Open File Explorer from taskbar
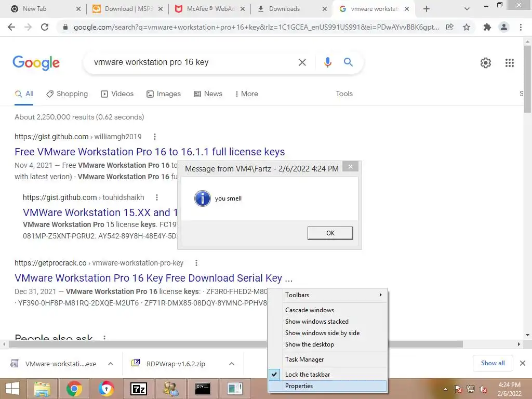The image size is (532, 399). [42, 389]
